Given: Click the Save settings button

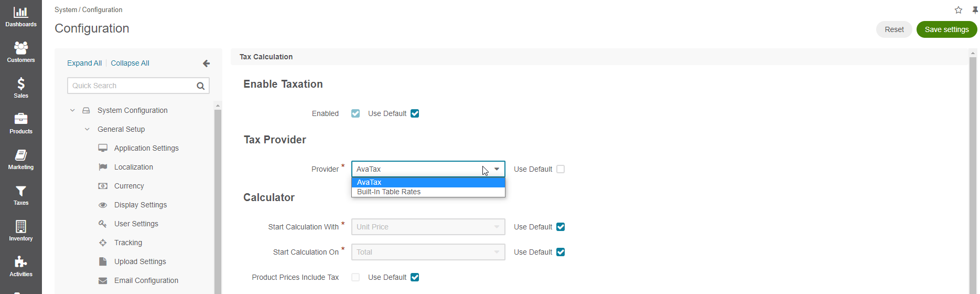Looking at the screenshot, I should coord(946,29).
